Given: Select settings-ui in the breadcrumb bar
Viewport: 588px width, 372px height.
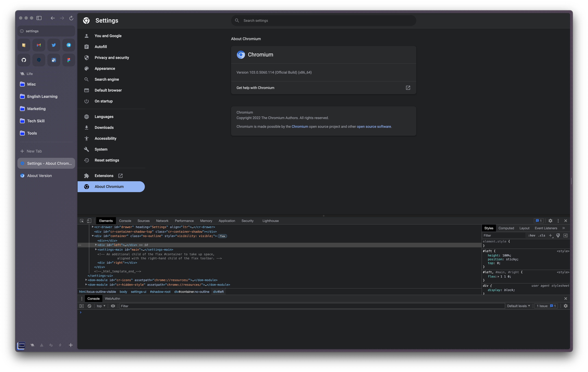Looking at the screenshot, I should 138,292.
